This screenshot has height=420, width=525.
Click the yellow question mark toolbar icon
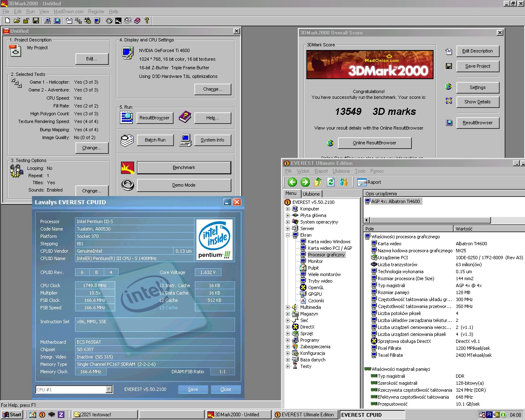pyautogui.click(x=147, y=21)
